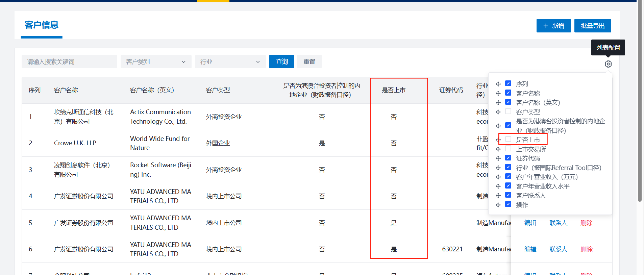Focus the search keyword input field

69,62
